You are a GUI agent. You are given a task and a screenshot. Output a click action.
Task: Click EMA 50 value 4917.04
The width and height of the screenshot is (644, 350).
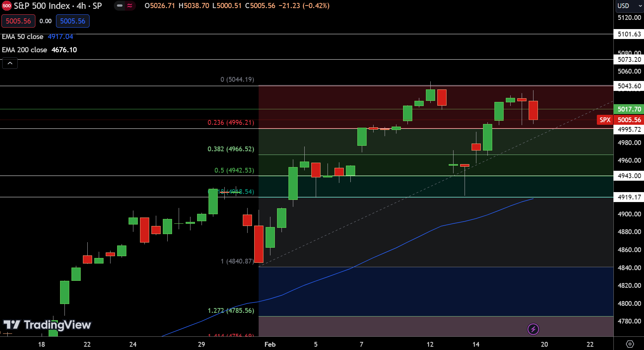click(60, 36)
